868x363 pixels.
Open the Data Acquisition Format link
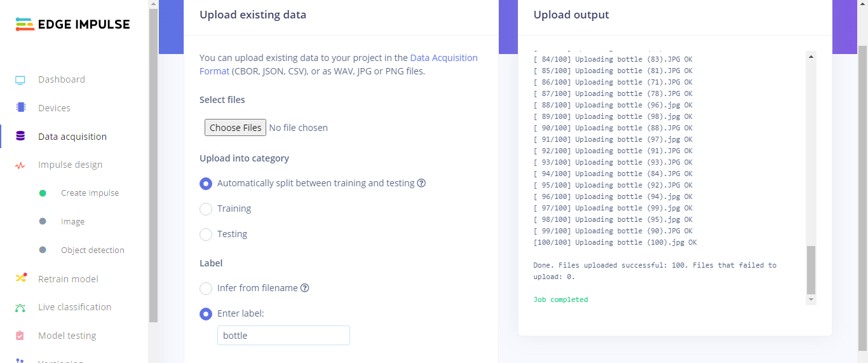(x=444, y=58)
